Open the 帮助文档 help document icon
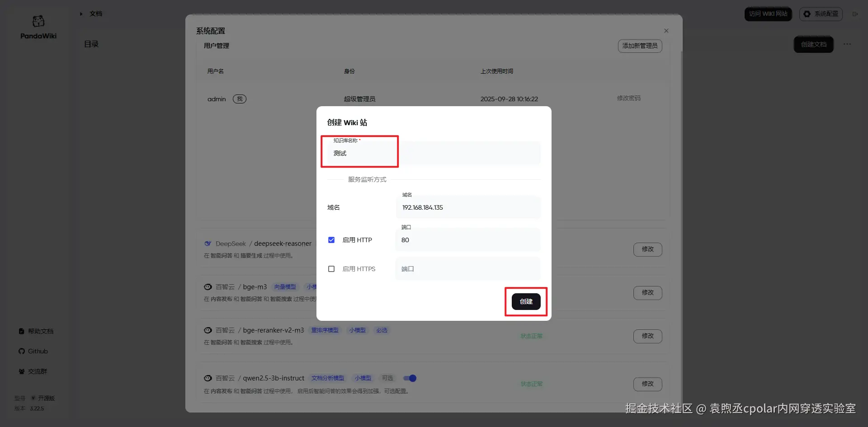Viewport: 868px width, 427px height. pyautogui.click(x=21, y=331)
